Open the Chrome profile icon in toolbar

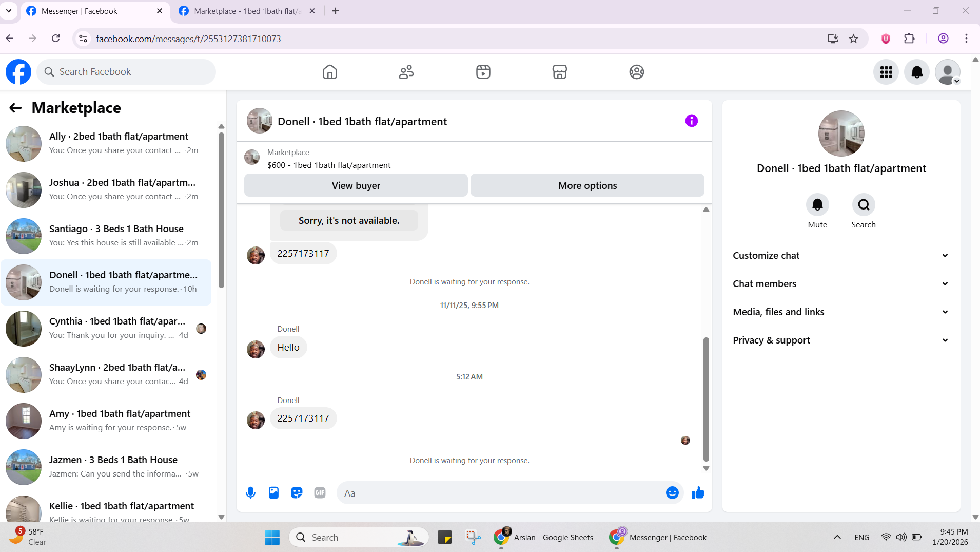click(943, 39)
